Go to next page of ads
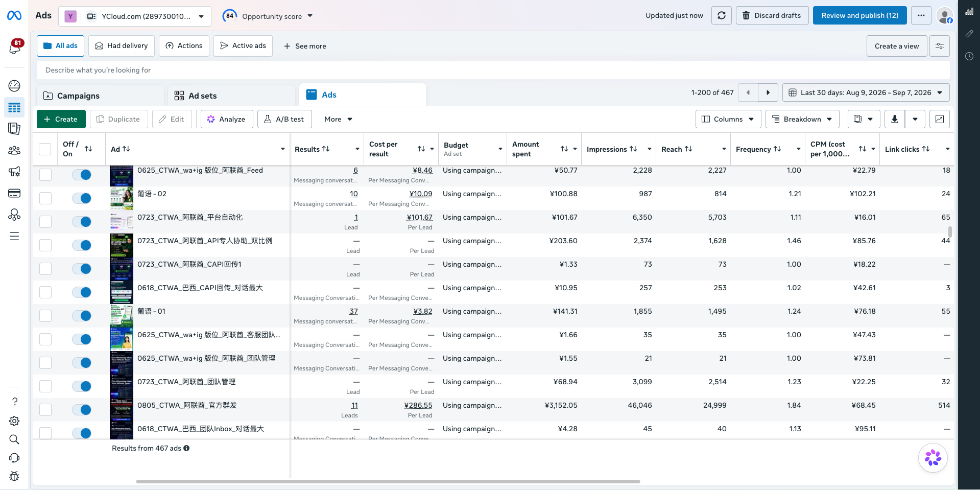 point(768,92)
